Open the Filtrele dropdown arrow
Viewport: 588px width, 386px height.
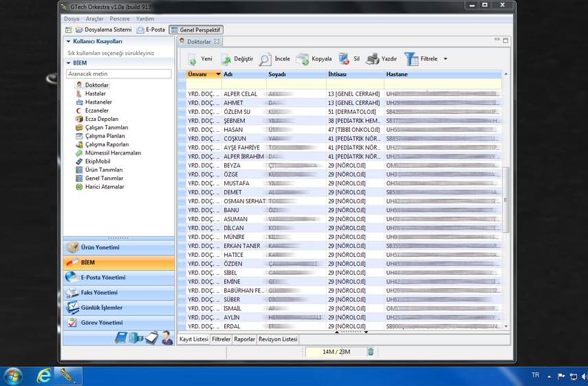point(446,59)
